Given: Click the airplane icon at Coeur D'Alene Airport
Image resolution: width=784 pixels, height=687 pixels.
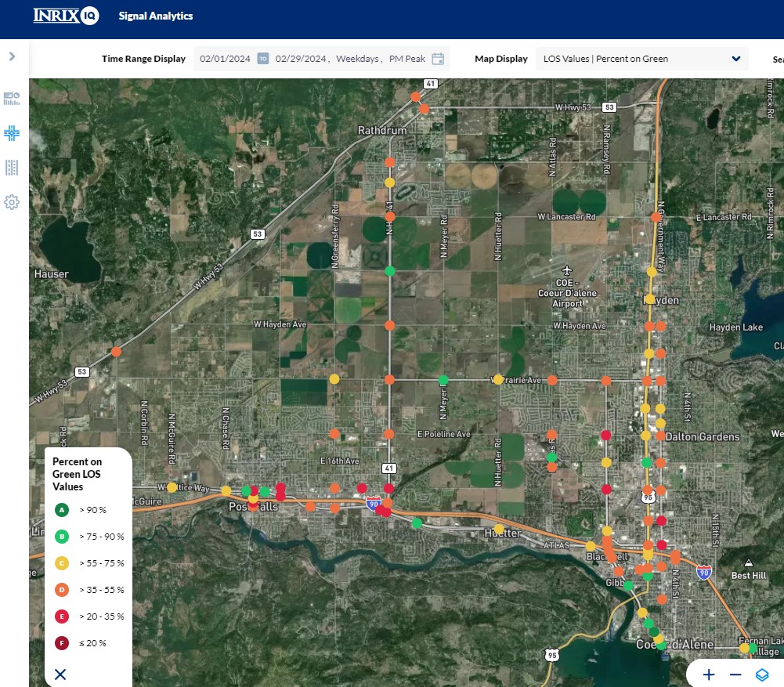Looking at the screenshot, I should pyautogui.click(x=566, y=270).
